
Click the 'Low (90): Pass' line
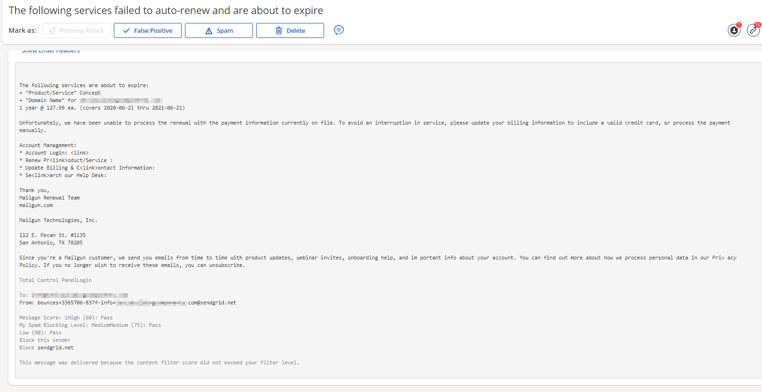coord(40,333)
